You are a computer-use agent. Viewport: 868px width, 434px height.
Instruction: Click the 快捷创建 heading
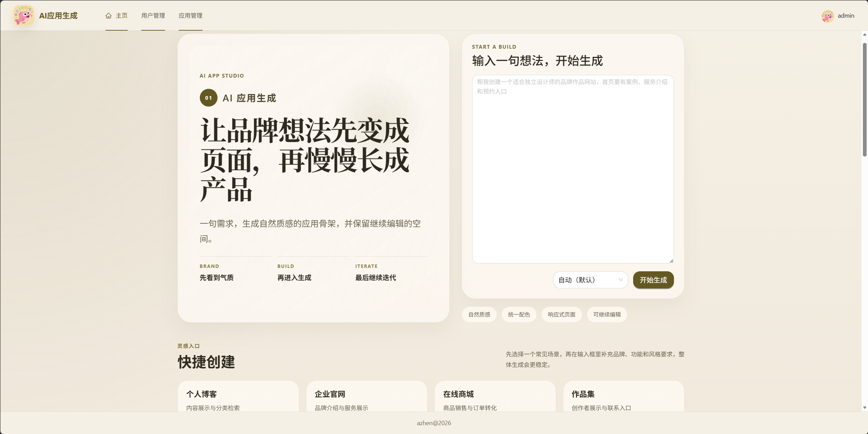206,362
